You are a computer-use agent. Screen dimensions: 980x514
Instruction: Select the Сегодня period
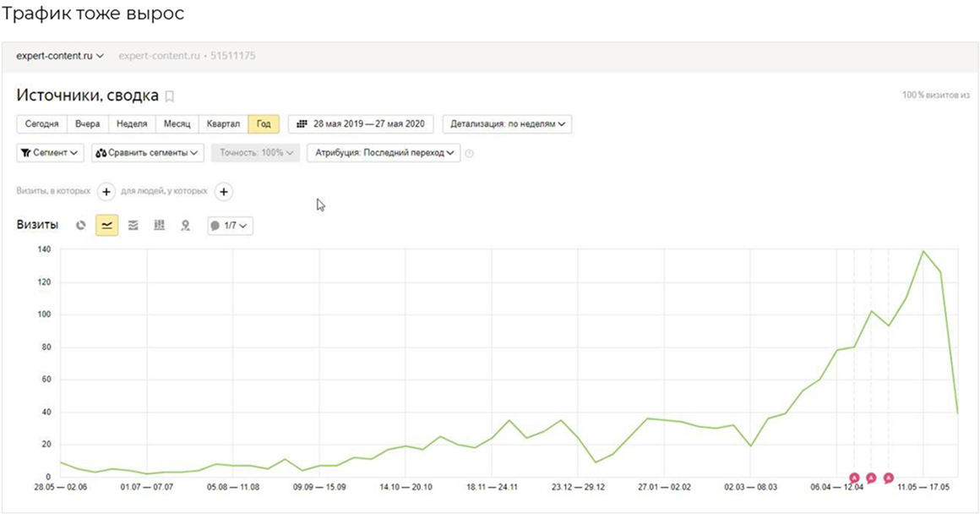tap(41, 124)
